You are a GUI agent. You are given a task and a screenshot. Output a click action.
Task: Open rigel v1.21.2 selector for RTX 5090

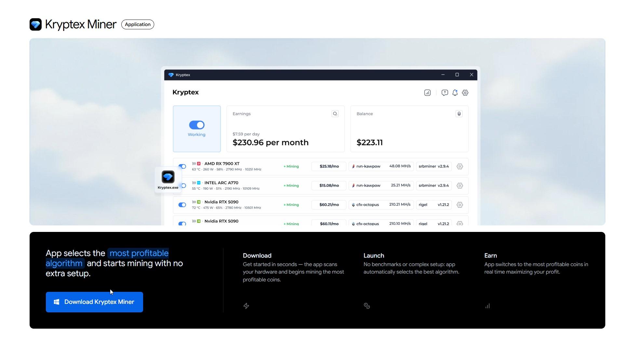(434, 205)
